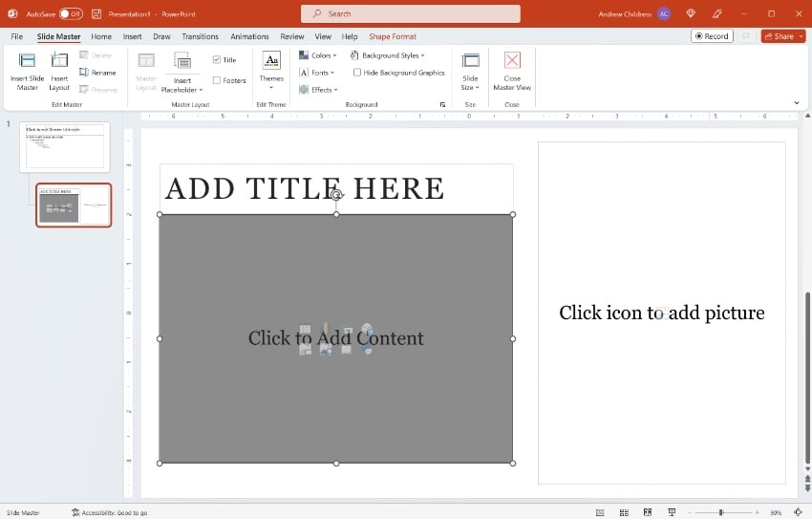Expand the Background Styles dropdown

(x=387, y=55)
